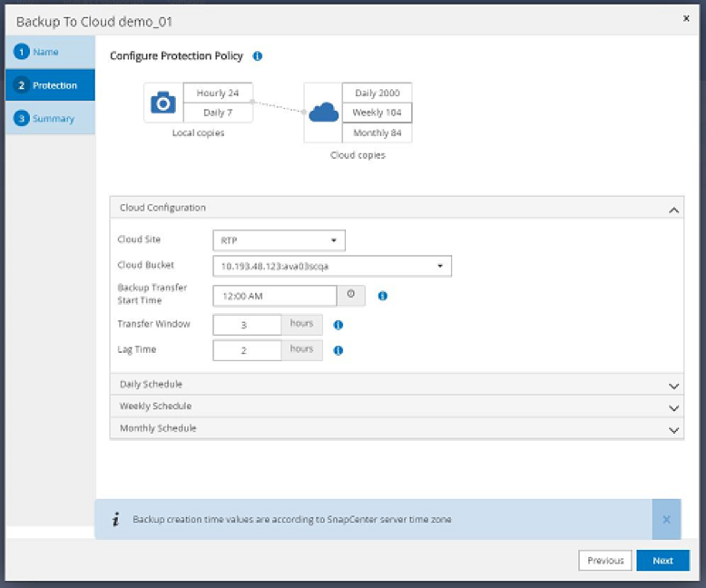The width and height of the screenshot is (706, 588).
Task: Open the Cloud Bucket dropdown
Action: [332, 267]
